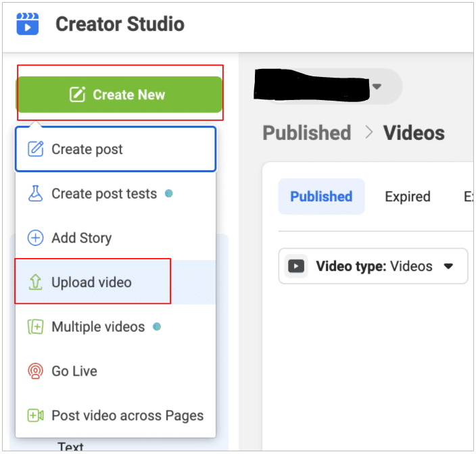Click the camera-plus icon for Pages video
Screen dimensions: 476x454
point(36,415)
